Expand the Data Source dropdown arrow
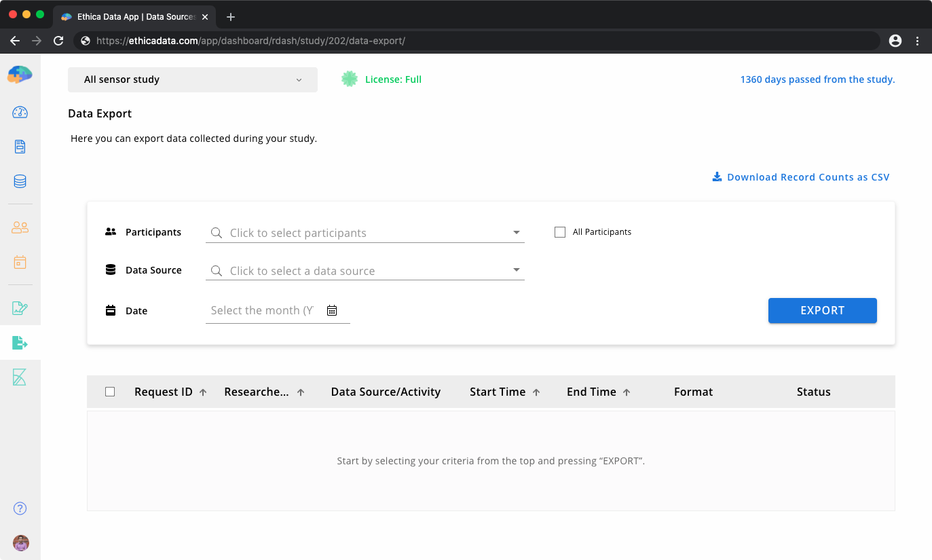This screenshot has width=932, height=560. click(x=517, y=270)
